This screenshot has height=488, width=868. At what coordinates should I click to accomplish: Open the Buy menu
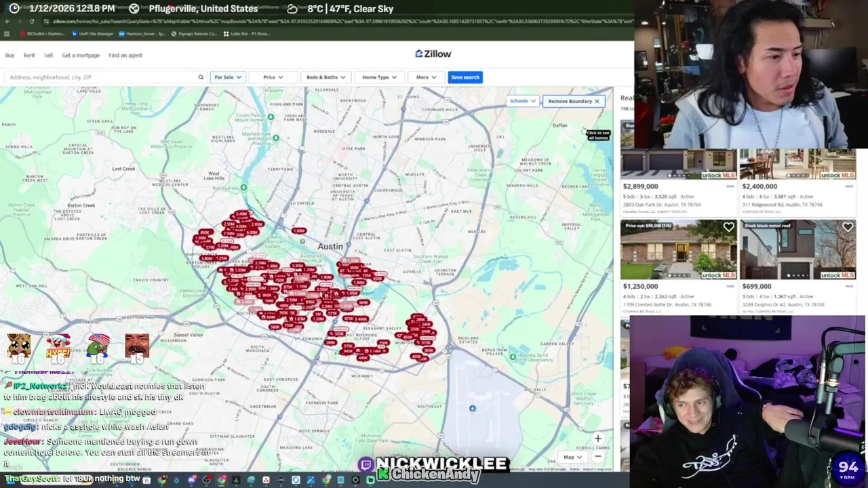pos(10,56)
